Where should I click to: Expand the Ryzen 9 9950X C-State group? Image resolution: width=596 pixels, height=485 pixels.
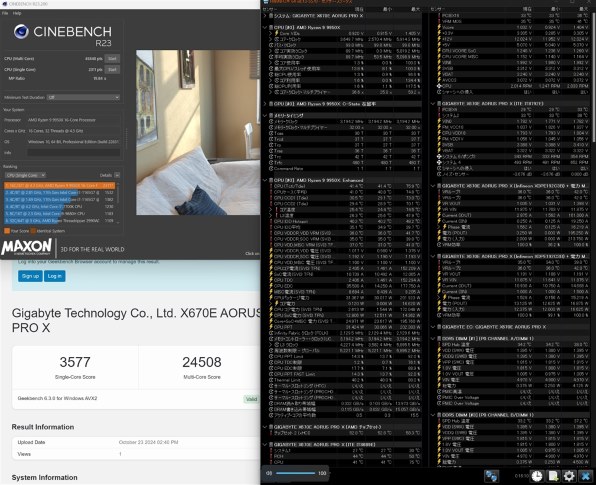265,103
